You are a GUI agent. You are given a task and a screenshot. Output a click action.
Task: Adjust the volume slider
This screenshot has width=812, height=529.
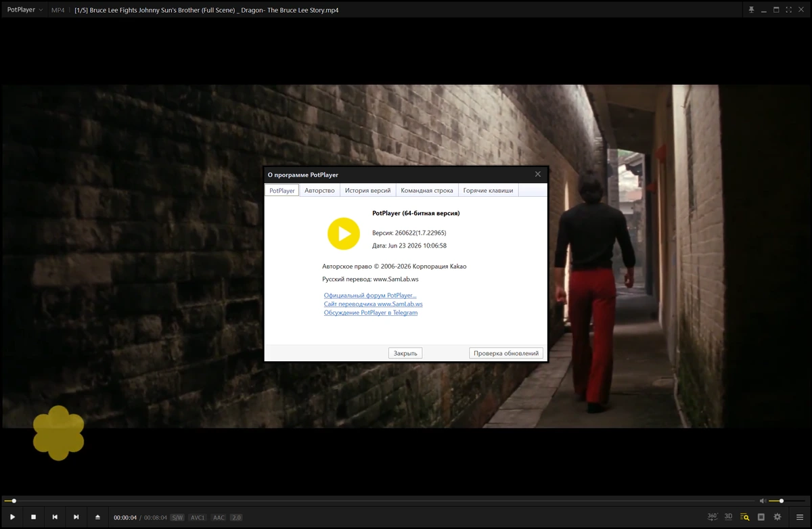(788, 501)
